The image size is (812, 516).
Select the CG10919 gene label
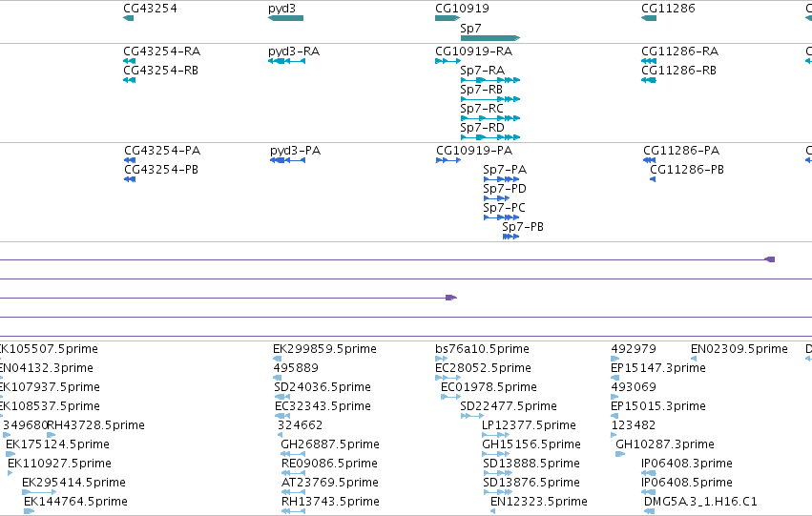(x=462, y=9)
